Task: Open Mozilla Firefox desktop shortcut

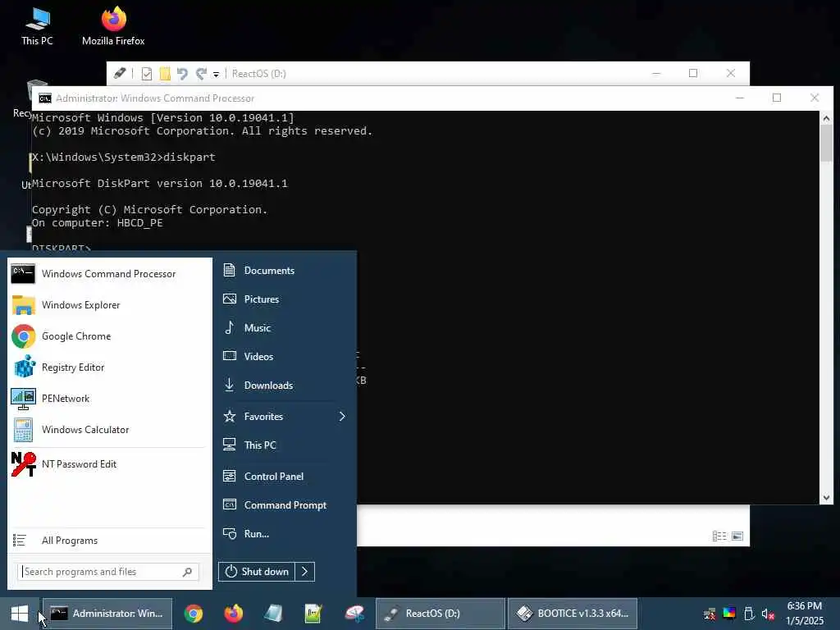Action: 113,25
